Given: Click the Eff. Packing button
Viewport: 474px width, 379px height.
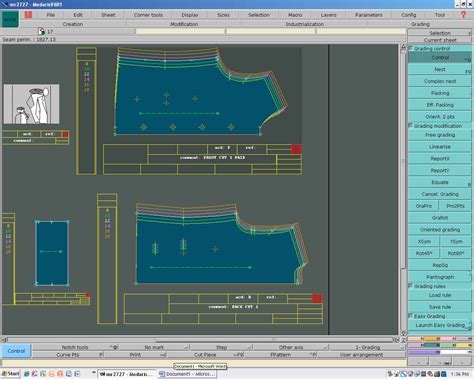Looking at the screenshot, I should (x=440, y=105).
